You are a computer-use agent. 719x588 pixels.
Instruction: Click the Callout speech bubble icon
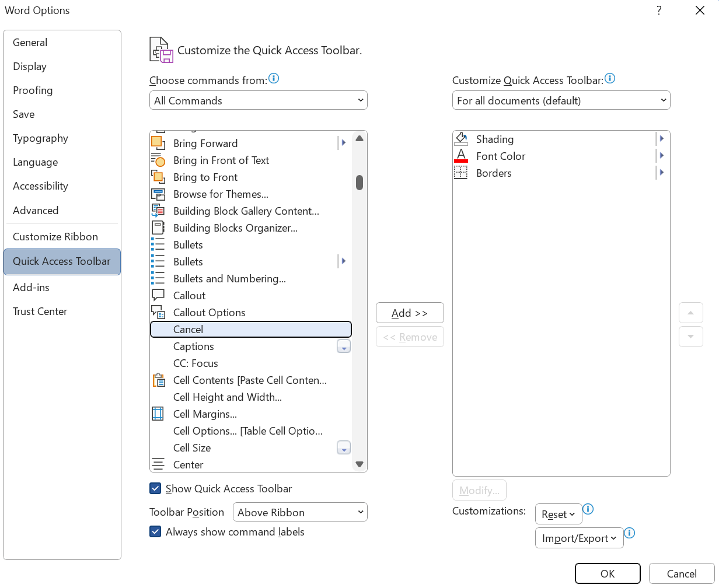point(158,295)
